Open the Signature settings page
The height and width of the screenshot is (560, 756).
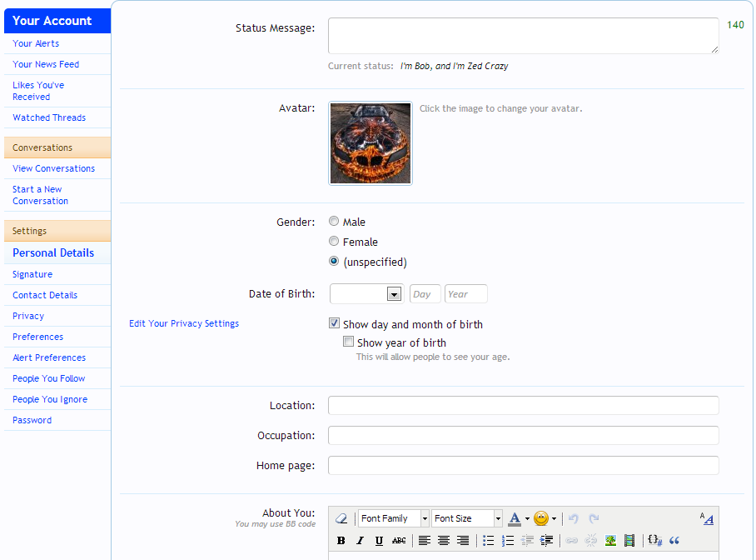tap(32, 274)
